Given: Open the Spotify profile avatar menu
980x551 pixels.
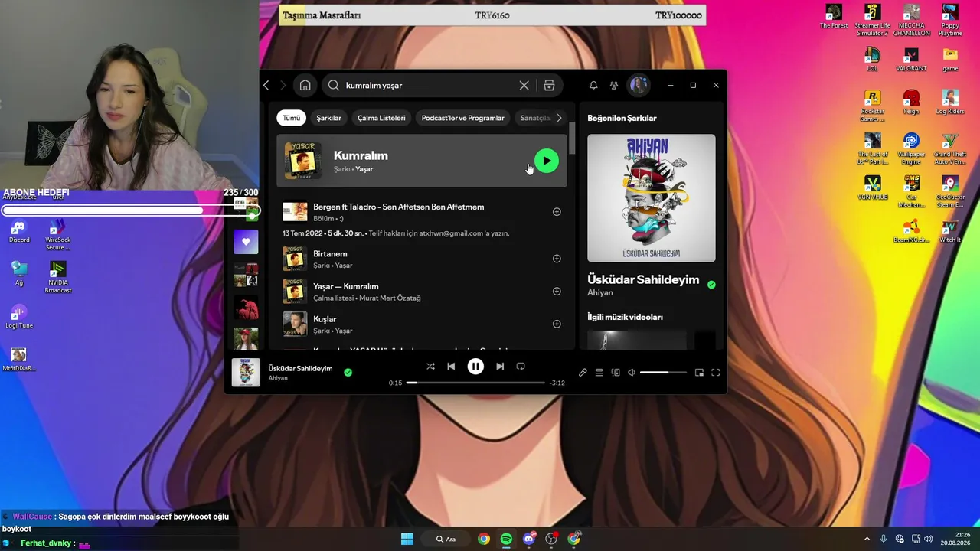Looking at the screenshot, I should [639, 85].
